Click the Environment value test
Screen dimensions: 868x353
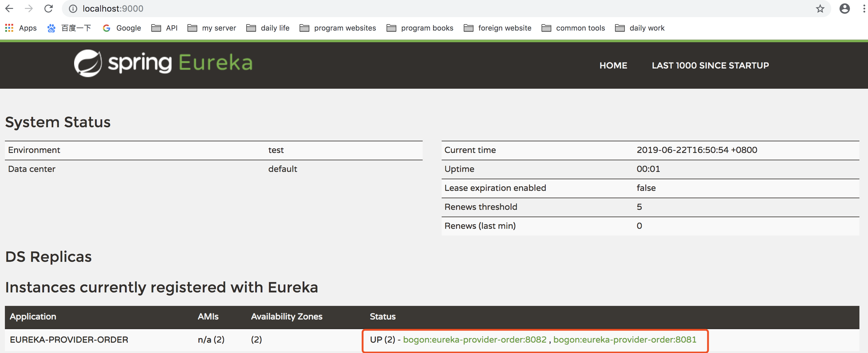click(276, 150)
